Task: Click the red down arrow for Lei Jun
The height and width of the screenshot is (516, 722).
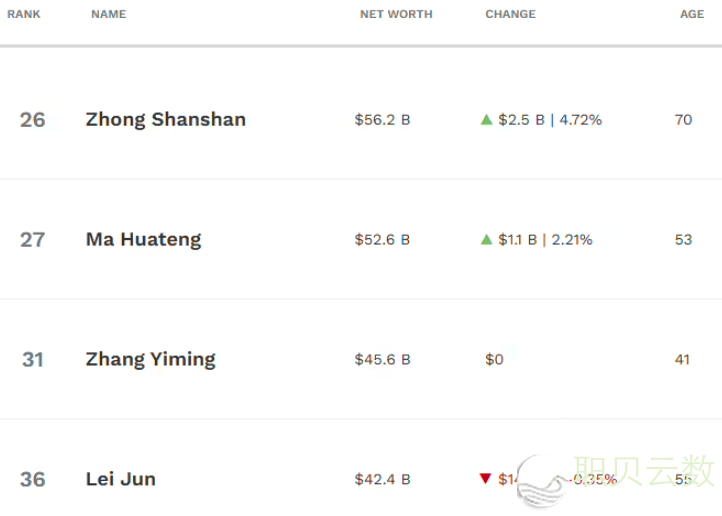Action: [x=486, y=479]
